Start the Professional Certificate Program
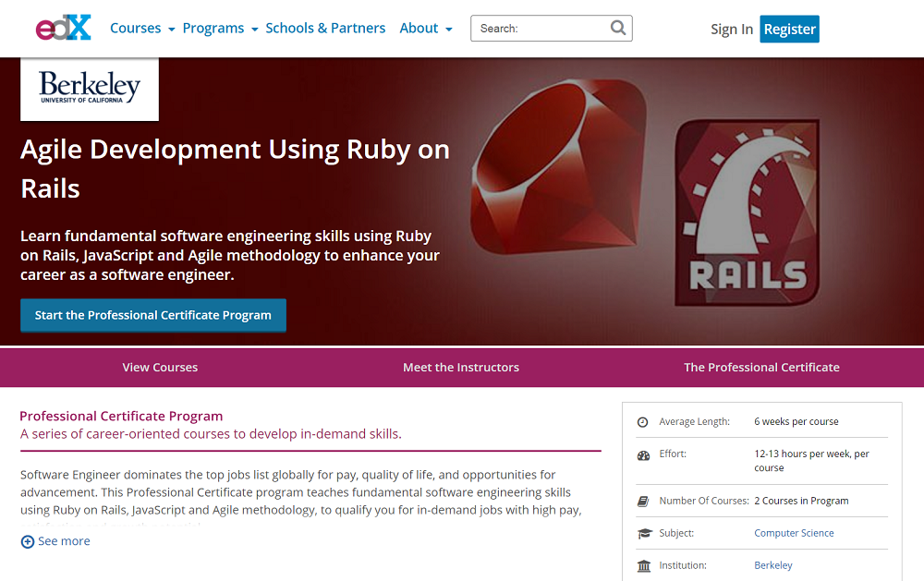This screenshot has width=924, height=581. (153, 315)
